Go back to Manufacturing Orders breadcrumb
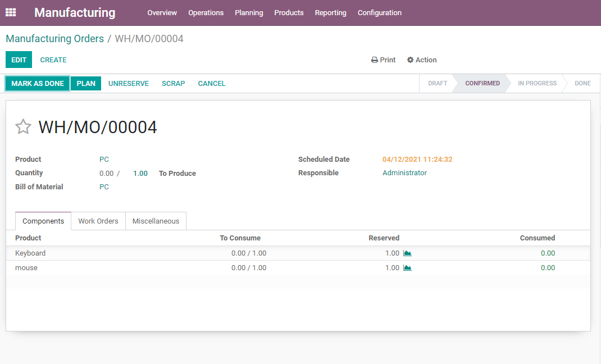This screenshot has width=601, height=364. coord(55,39)
